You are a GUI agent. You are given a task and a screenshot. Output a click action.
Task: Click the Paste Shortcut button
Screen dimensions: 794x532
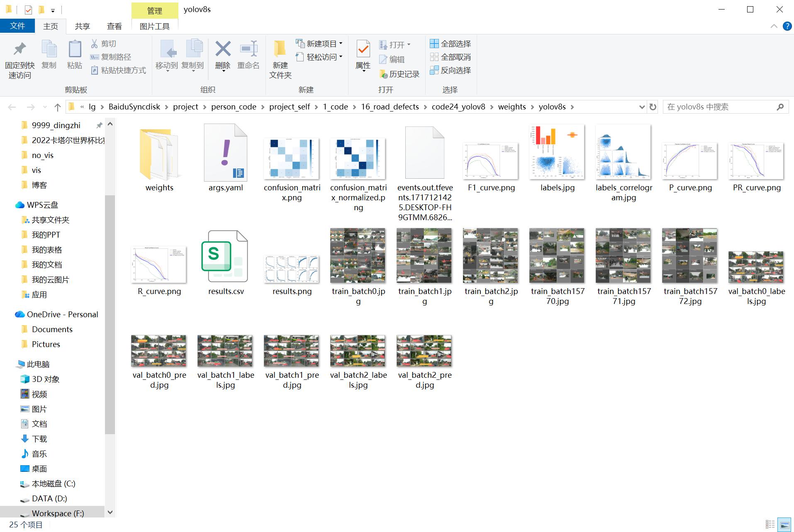118,70
